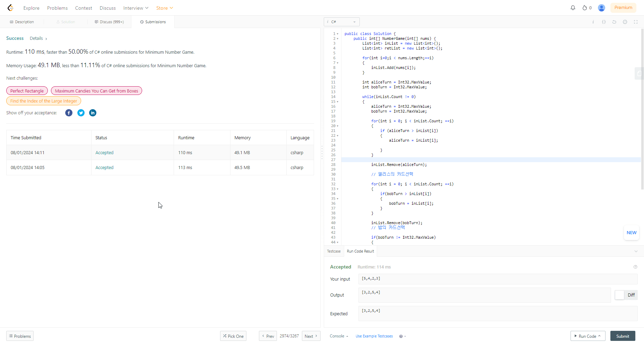Viewport: 644px width, 344px height.
Task: Open the help question icon near Runtime
Action: pyautogui.click(x=635, y=267)
